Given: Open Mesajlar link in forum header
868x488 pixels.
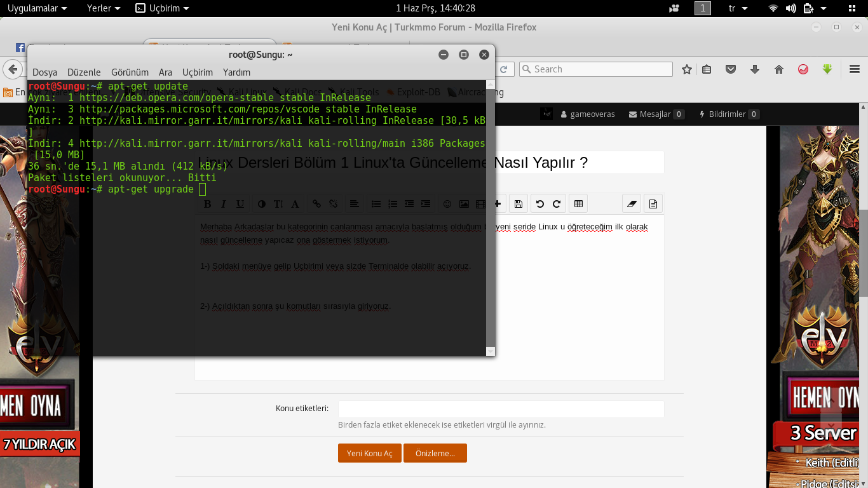Looking at the screenshot, I should [656, 114].
